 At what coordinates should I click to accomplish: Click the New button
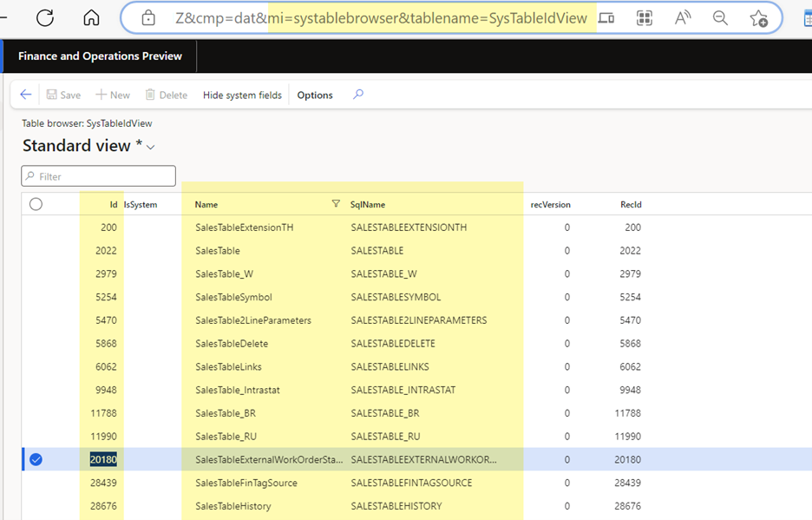click(x=113, y=95)
